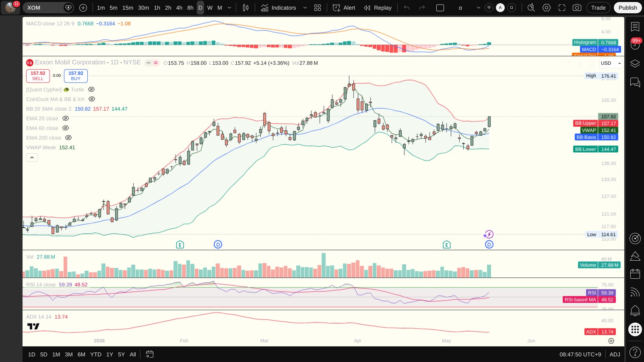Click the February dividend D marker
The height and width of the screenshot is (362, 644).
pyautogui.click(x=218, y=244)
